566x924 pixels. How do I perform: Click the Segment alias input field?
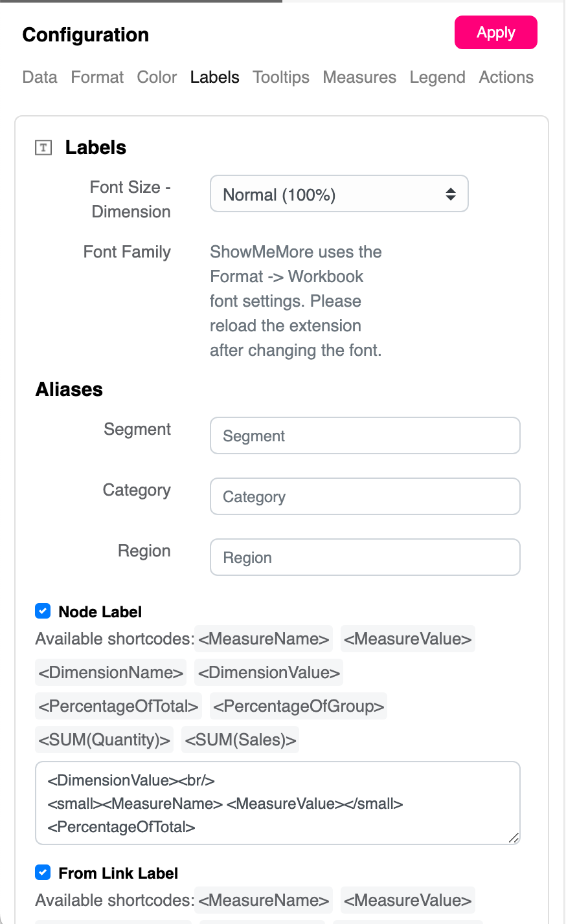pyautogui.click(x=365, y=435)
